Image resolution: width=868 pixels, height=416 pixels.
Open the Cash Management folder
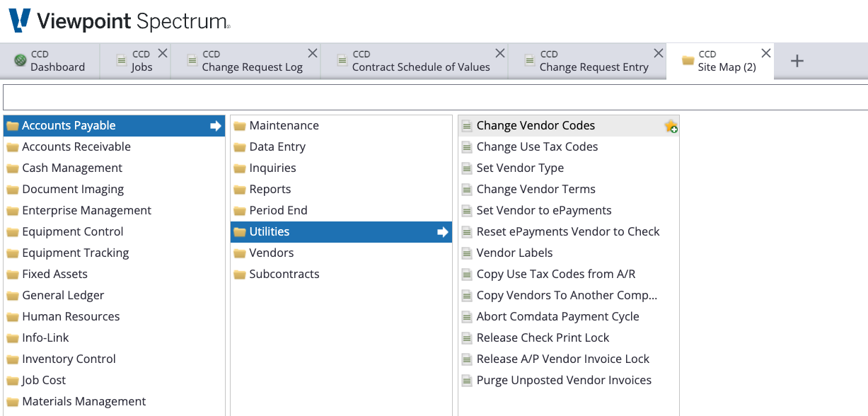pos(115,168)
